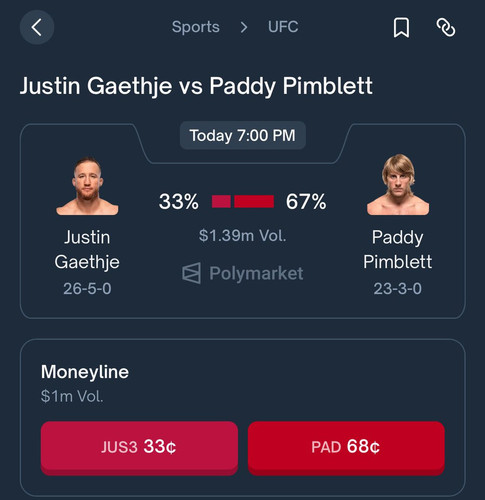The width and height of the screenshot is (485, 500).
Task: Tap Justin Gaethje's fighter photo
Action: click(87, 186)
